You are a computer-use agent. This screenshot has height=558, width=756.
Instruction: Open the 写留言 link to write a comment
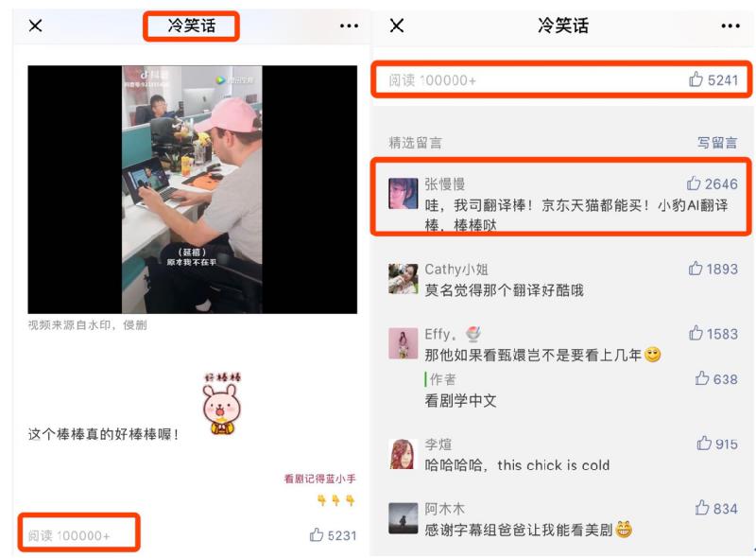[717, 143]
